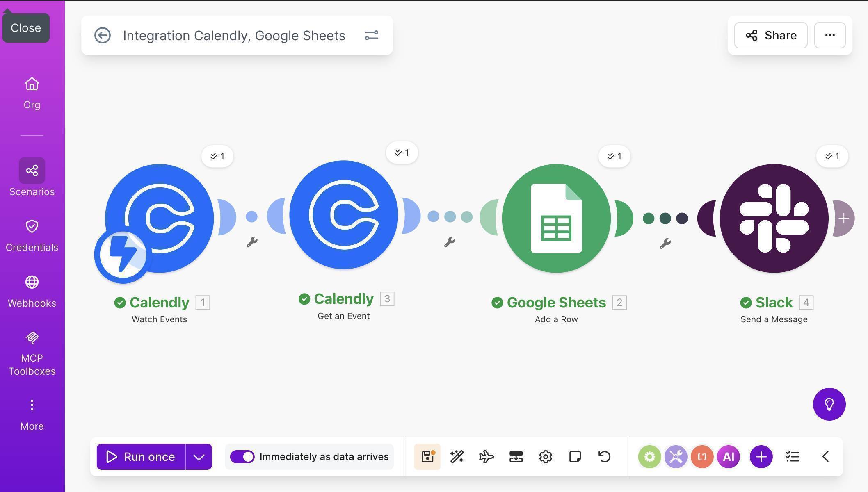This screenshot has width=868, height=492.
Task: Select the airplane explain-flow icon in toolbar
Action: point(486,456)
